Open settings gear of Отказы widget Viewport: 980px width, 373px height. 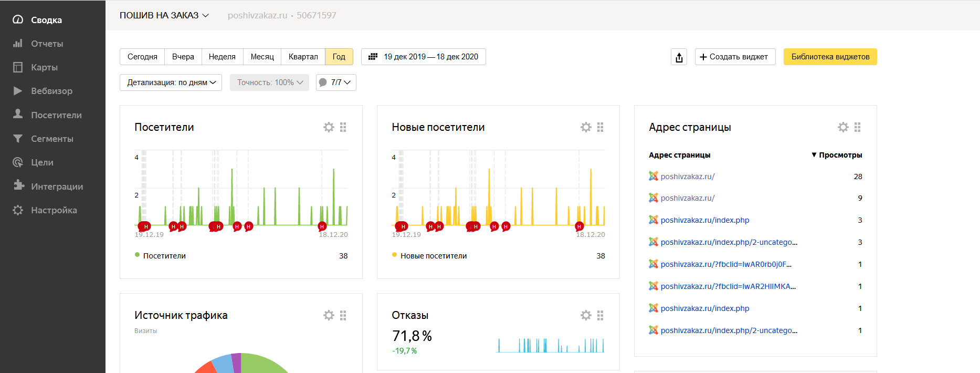[x=586, y=315]
